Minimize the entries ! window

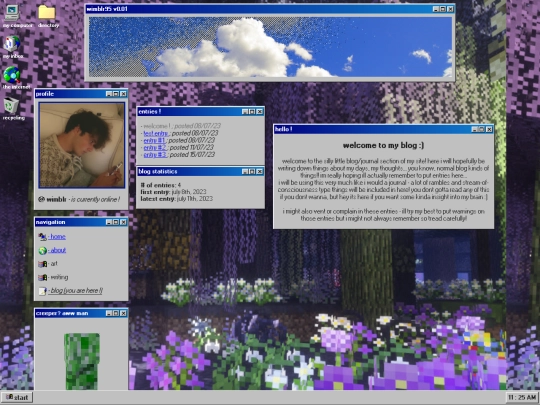click(x=245, y=112)
